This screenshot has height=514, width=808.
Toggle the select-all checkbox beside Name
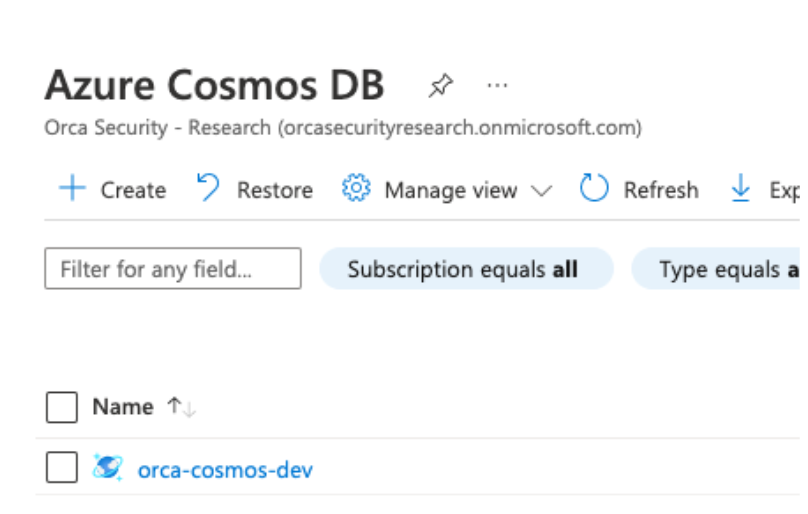click(x=62, y=407)
